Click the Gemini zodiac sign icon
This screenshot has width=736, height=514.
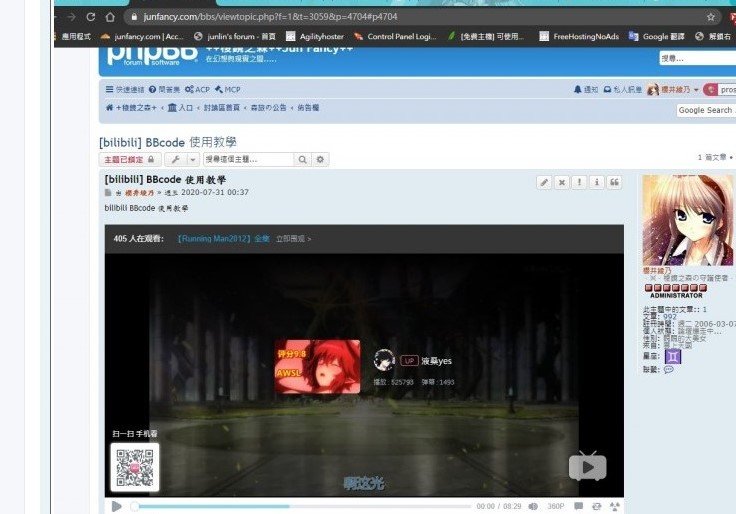click(673, 357)
